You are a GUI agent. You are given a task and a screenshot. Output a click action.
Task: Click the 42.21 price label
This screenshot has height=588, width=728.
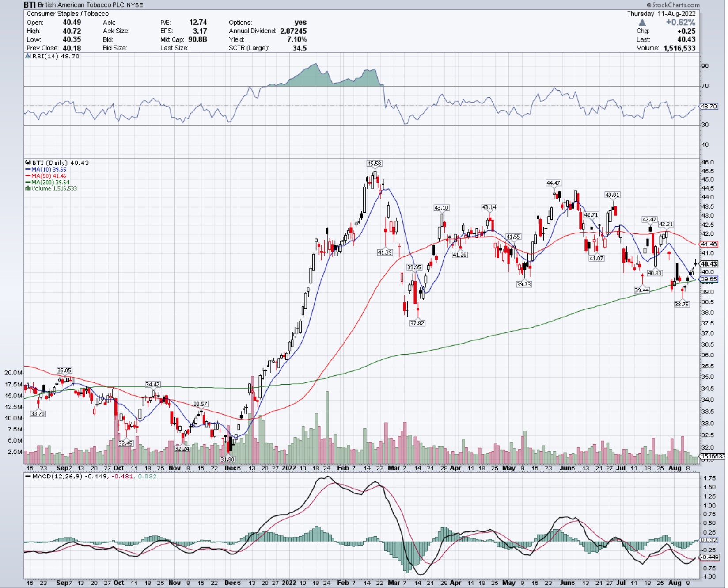click(x=666, y=225)
